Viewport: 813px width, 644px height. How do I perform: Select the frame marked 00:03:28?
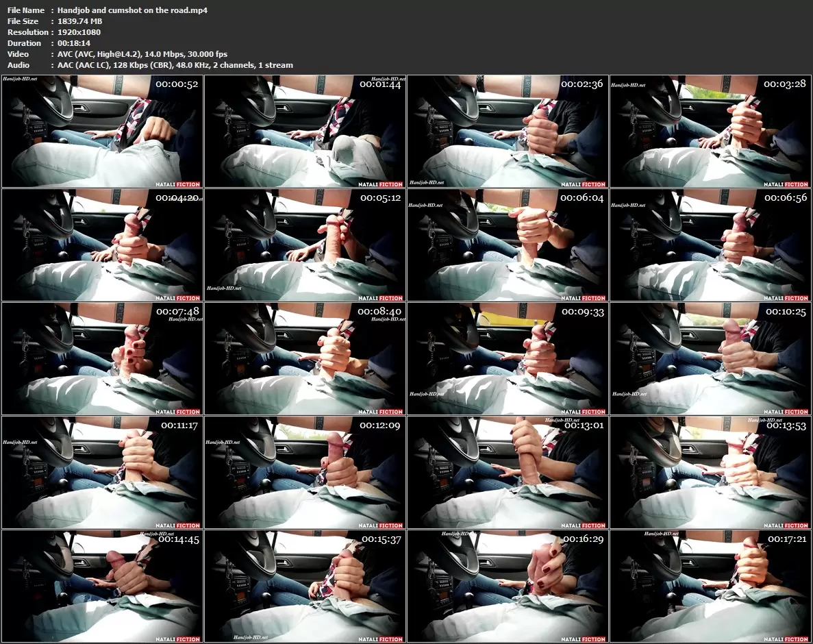(710, 132)
